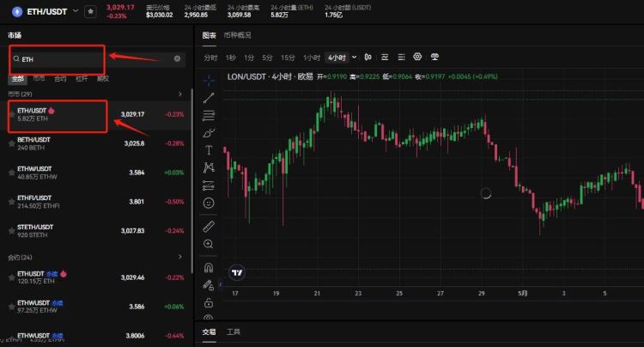Toggle favorite star for STETH/USDT
644x347 pixels.
[x=11, y=231]
